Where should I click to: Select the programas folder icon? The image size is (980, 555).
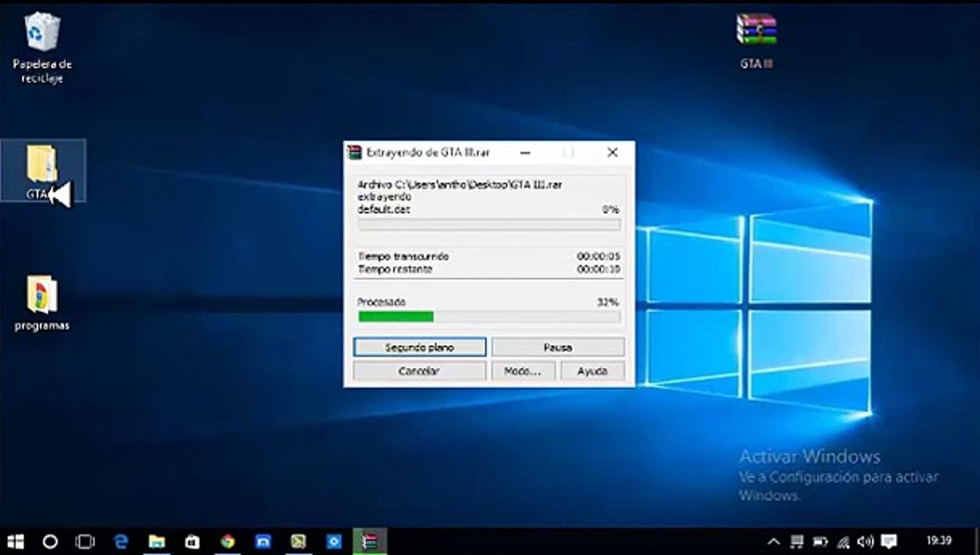[x=42, y=304]
